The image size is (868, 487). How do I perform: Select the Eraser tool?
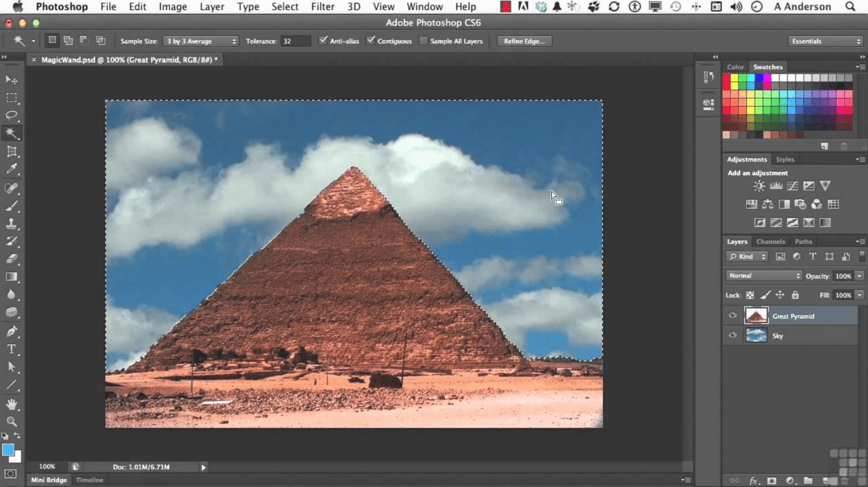pos(11,259)
